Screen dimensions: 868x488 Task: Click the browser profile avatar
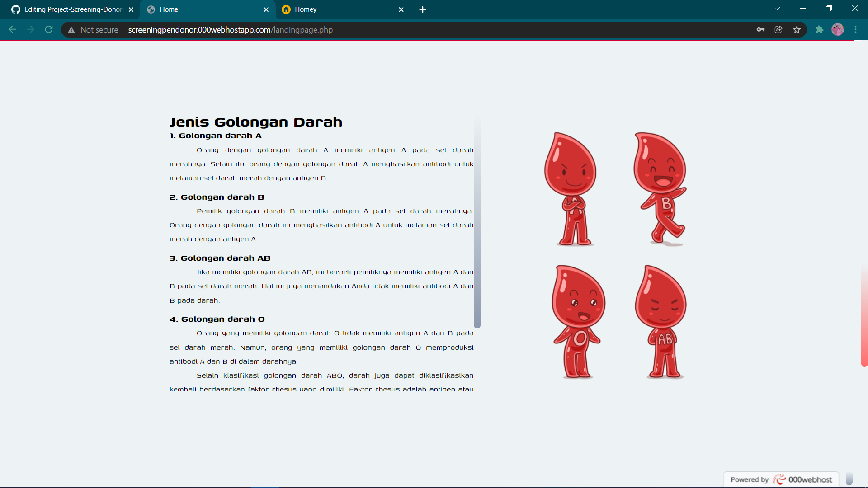tap(838, 29)
